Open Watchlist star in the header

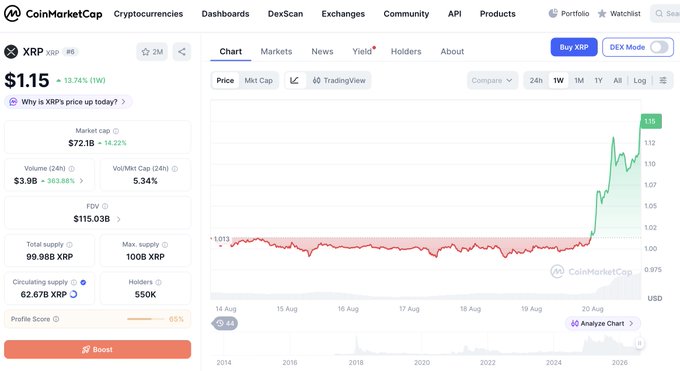point(602,14)
